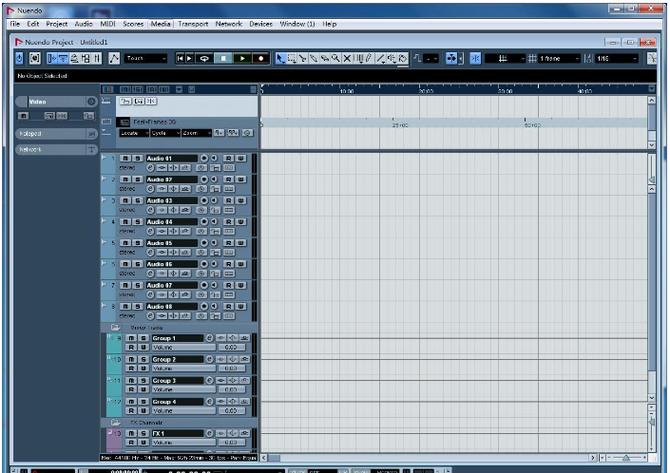Open the 1/16 quantize dropdown

point(616,58)
